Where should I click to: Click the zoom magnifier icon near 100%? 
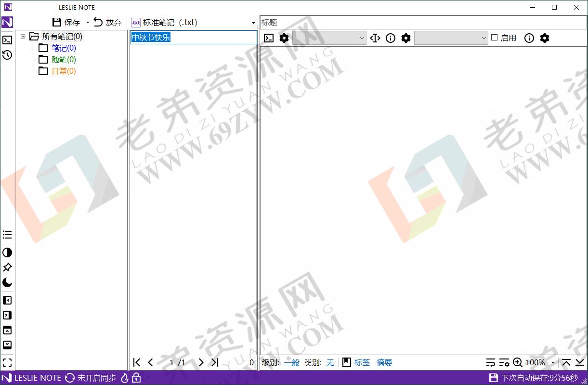point(518,362)
